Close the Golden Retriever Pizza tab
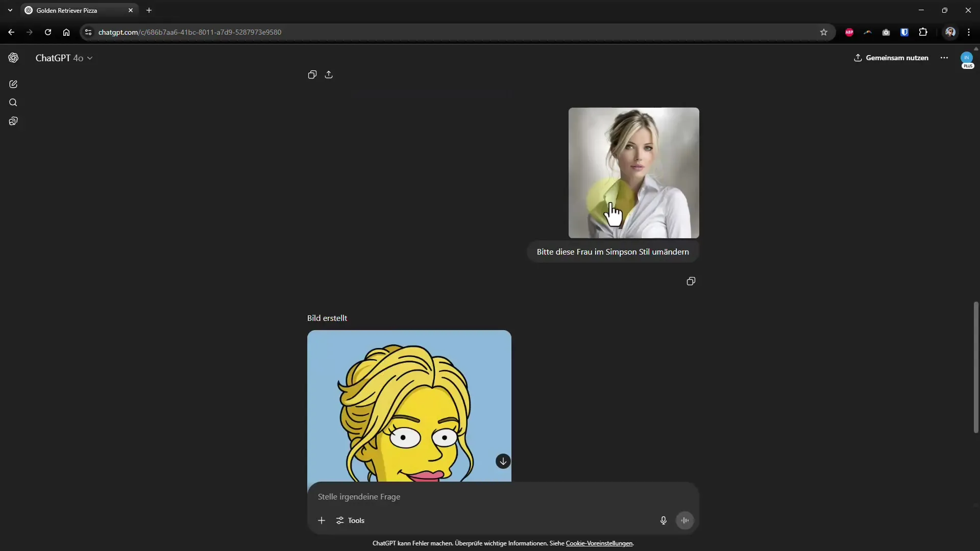980x551 pixels. 131,10
